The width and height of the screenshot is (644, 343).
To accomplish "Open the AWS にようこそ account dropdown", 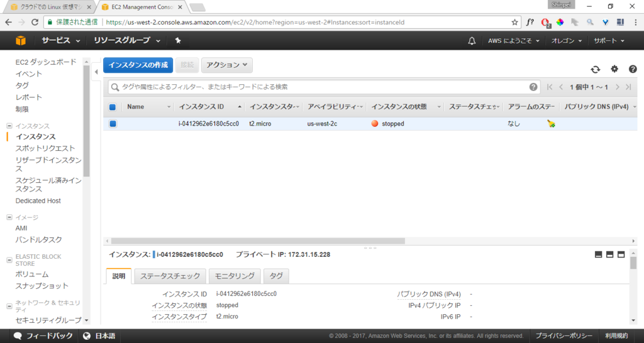I will 513,41.
